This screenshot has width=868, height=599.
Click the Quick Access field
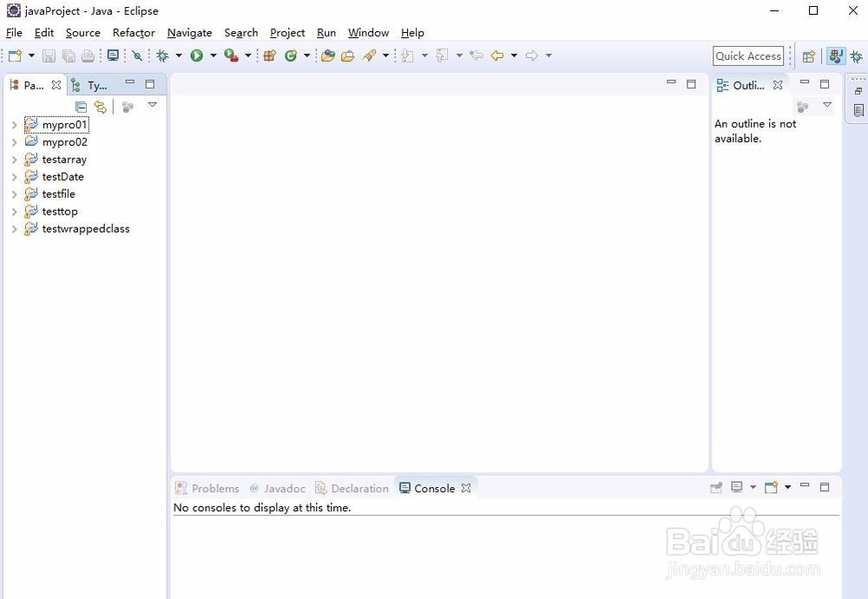[x=748, y=56]
